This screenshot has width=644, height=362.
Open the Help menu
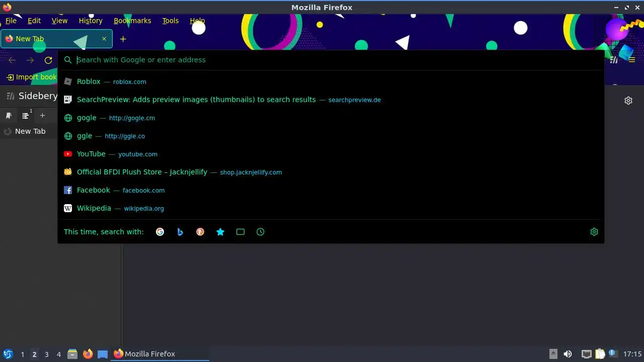coord(197,21)
